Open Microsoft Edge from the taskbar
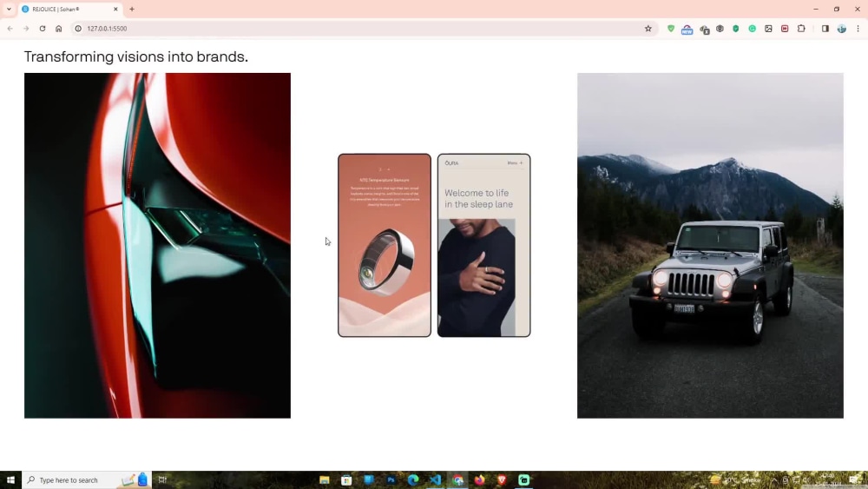The height and width of the screenshot is (489, 868). (x=413, y=479)
